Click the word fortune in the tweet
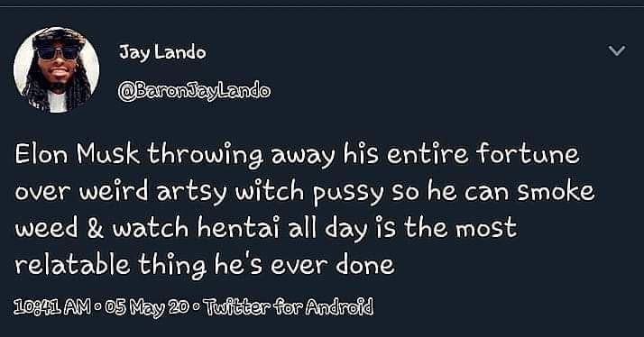Viewport: 644px width, 337px height. [528, 155]
